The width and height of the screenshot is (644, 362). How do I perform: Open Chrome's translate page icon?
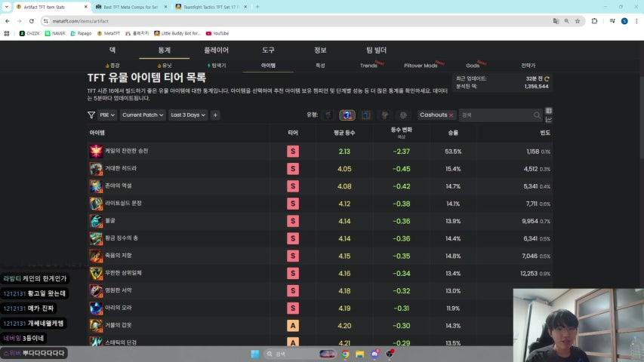556,21
